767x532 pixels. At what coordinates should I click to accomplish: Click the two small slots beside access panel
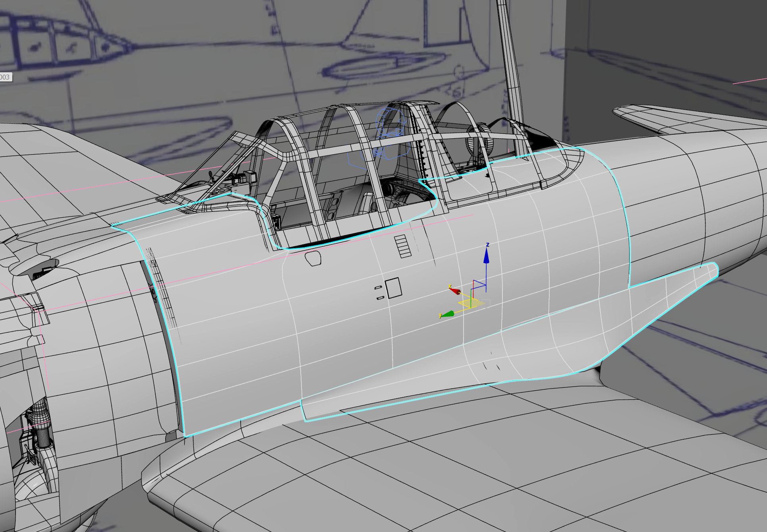379,292
